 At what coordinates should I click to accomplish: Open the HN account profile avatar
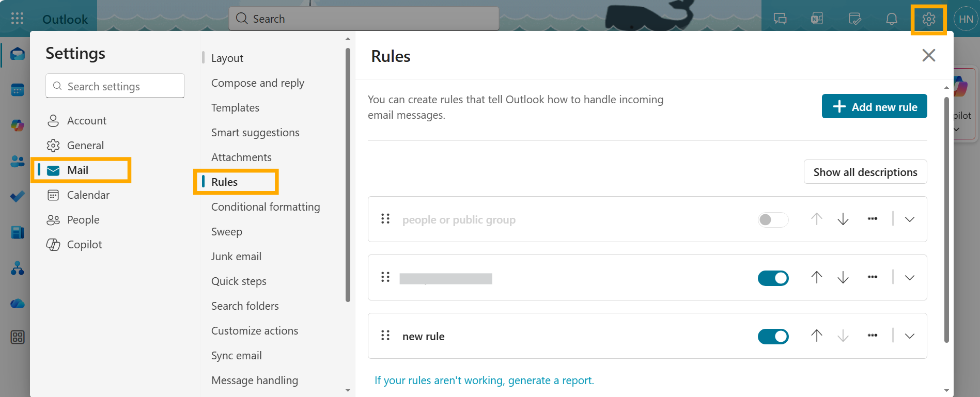(x=966, y=19)
